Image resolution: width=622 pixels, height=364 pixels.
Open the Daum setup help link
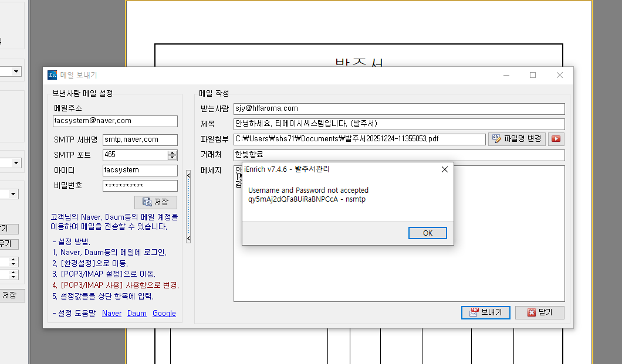137,314
